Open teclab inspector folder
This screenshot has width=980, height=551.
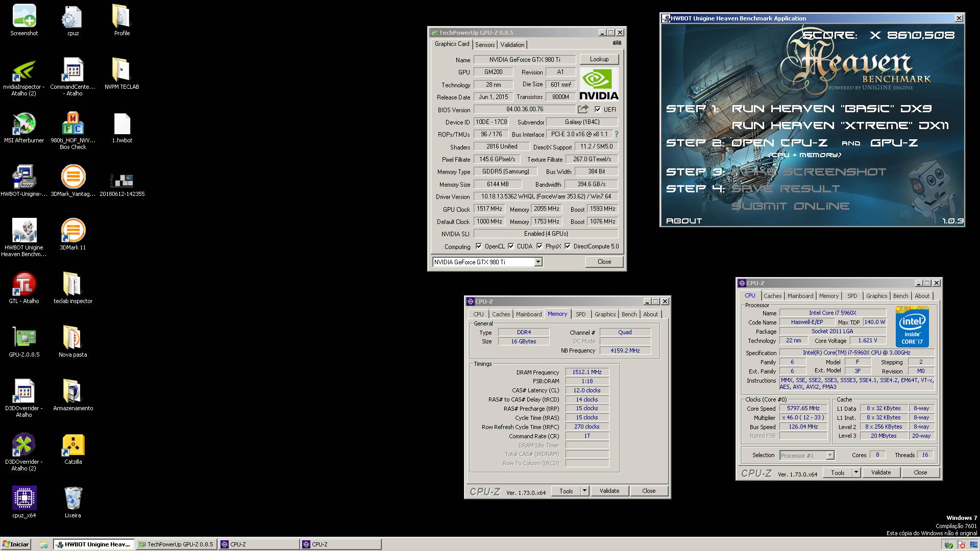coord(73,288)
